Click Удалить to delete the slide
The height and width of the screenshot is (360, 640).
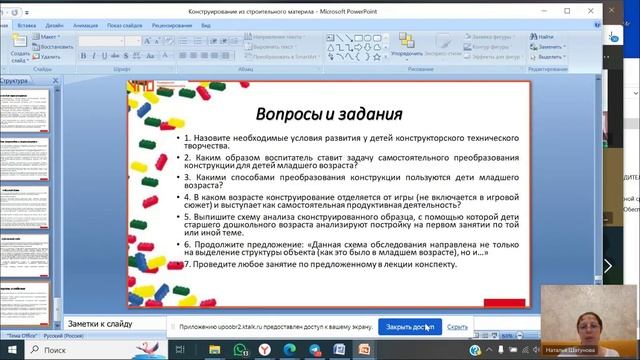click(47, 57)
